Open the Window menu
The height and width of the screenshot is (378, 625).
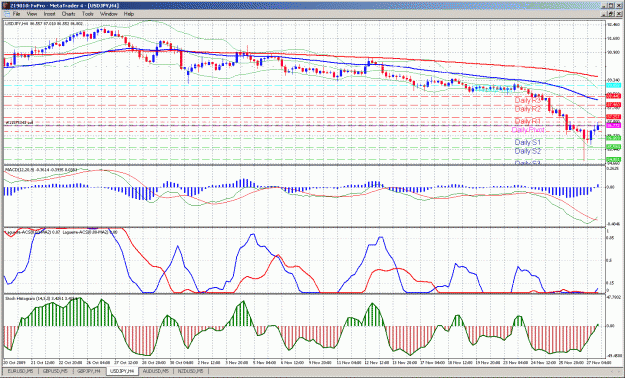(108, 14)
